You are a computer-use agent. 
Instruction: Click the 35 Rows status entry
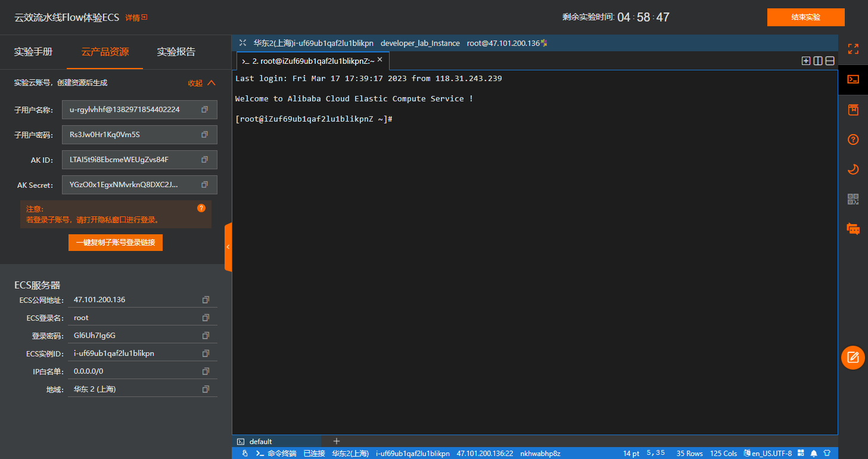pos(690,454)
